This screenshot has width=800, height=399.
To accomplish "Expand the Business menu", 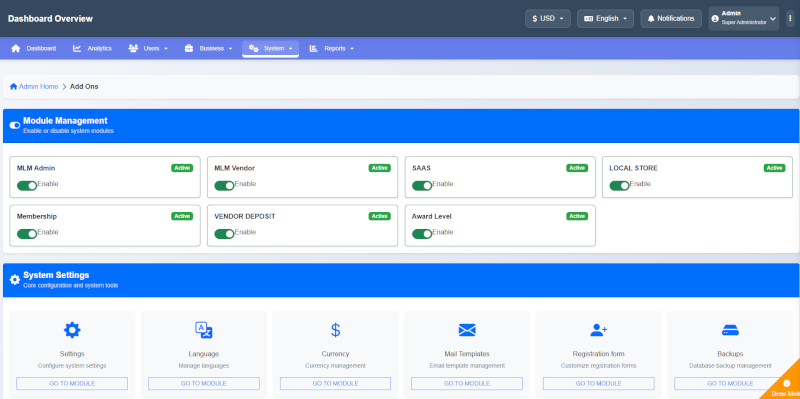I will [208, 48].
